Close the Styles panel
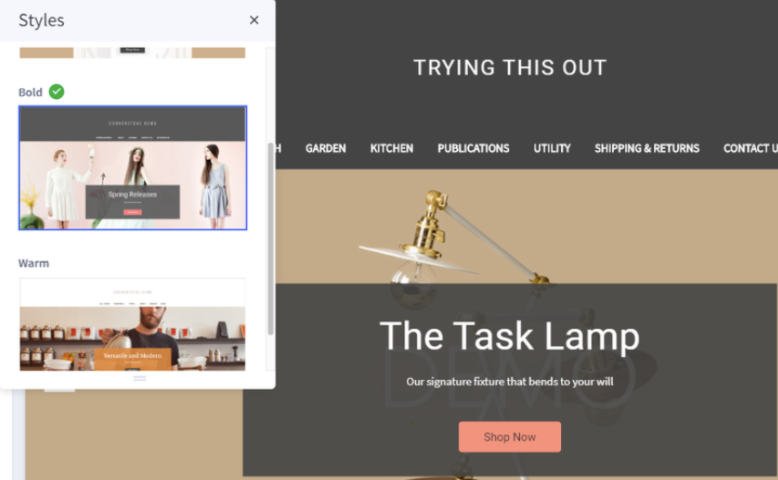The width and height of the screenshot is (778, 480). tap(254, 20)
